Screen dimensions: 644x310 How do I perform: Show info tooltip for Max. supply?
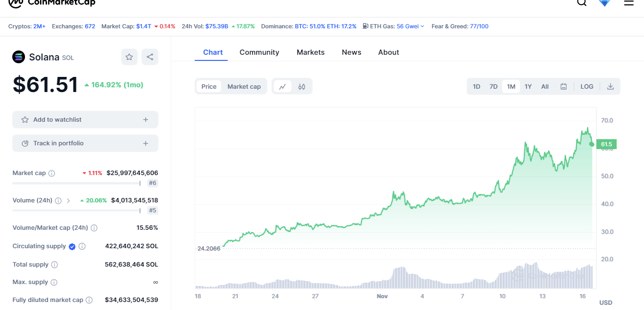click(x=54, y=282)
